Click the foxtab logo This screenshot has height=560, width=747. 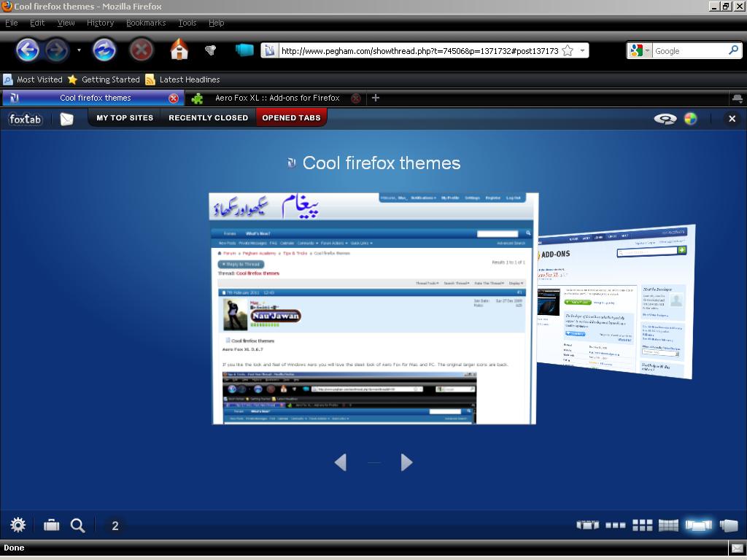(26, 119)
